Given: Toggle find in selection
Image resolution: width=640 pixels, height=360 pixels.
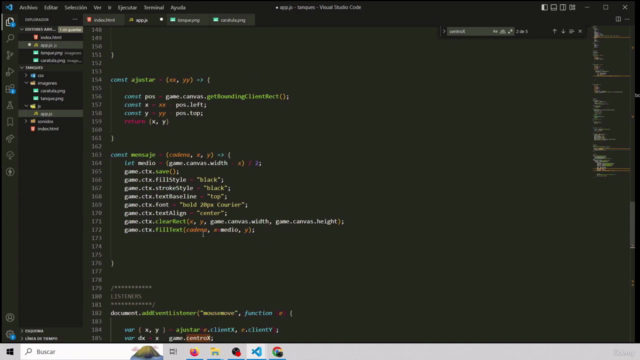Looking at the screenshot, I should point(571,31).
